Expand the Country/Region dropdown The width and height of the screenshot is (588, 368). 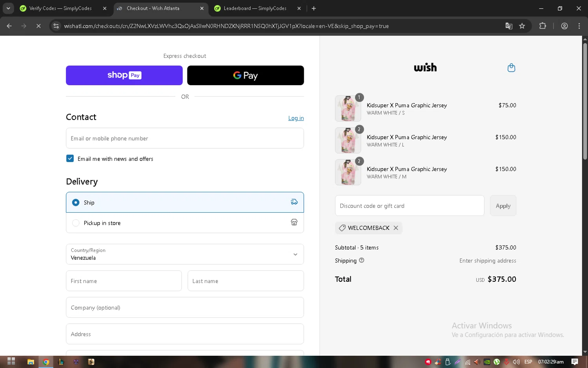tap(185, 254)
